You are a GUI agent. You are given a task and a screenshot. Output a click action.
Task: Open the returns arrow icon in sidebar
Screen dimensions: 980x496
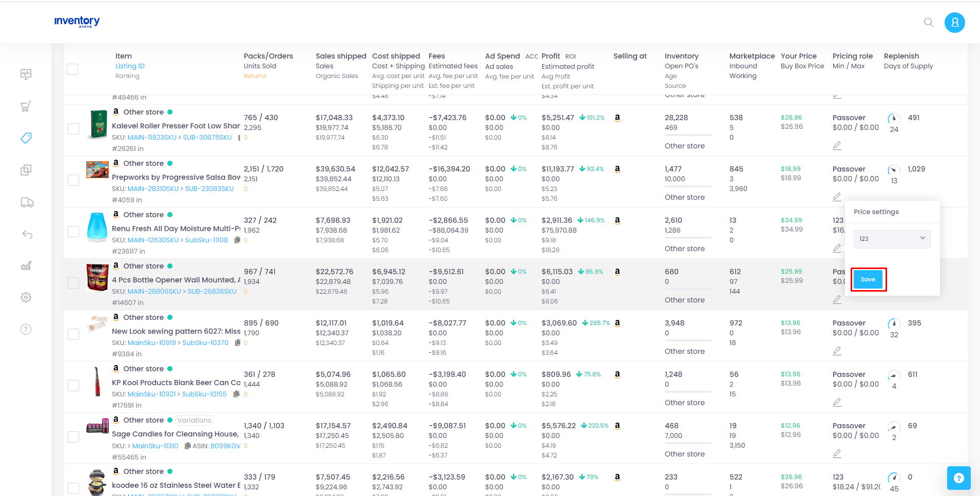pos(27,234)
